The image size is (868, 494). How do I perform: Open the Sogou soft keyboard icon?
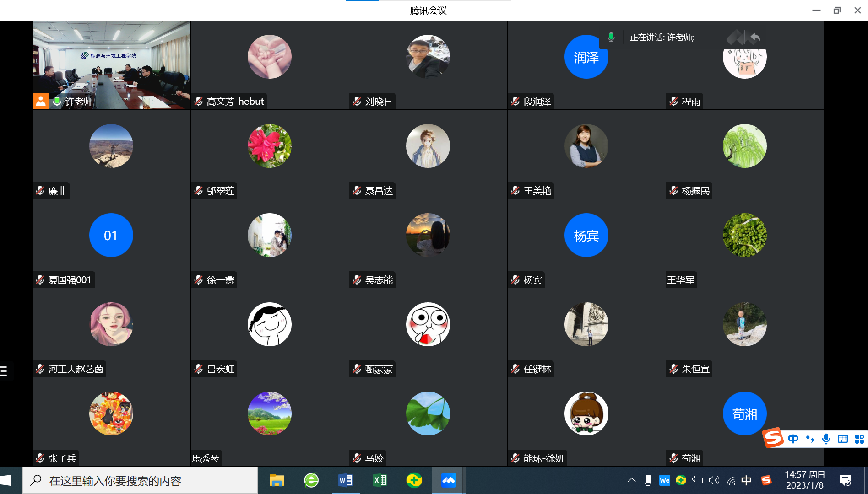(842, 439)
